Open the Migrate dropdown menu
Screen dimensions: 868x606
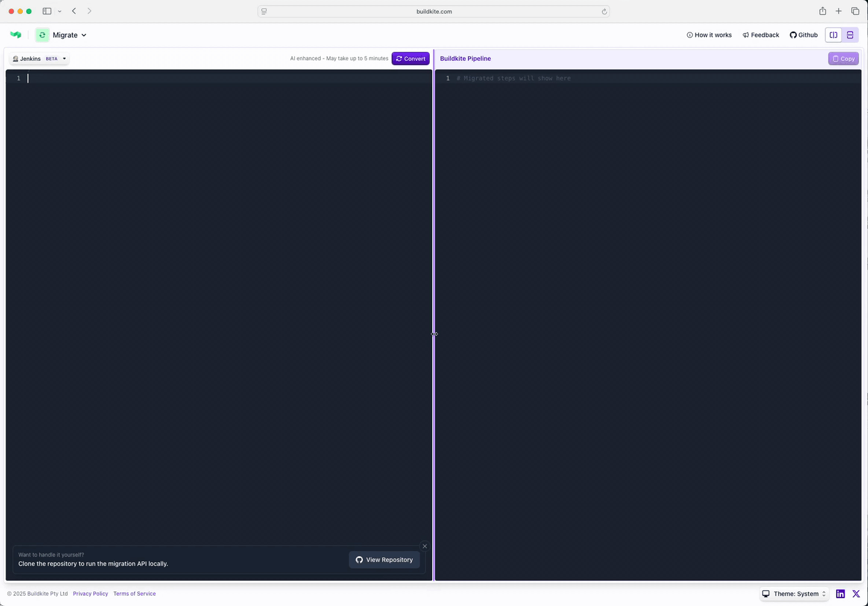pos(69,35)
